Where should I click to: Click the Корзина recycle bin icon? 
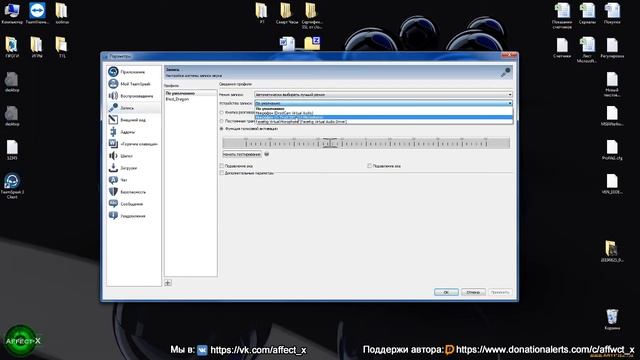point(612,319)
